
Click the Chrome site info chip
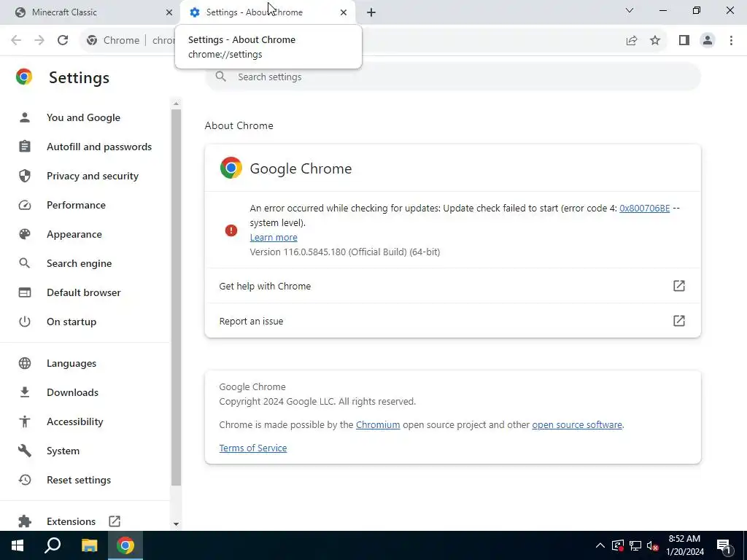113,40
